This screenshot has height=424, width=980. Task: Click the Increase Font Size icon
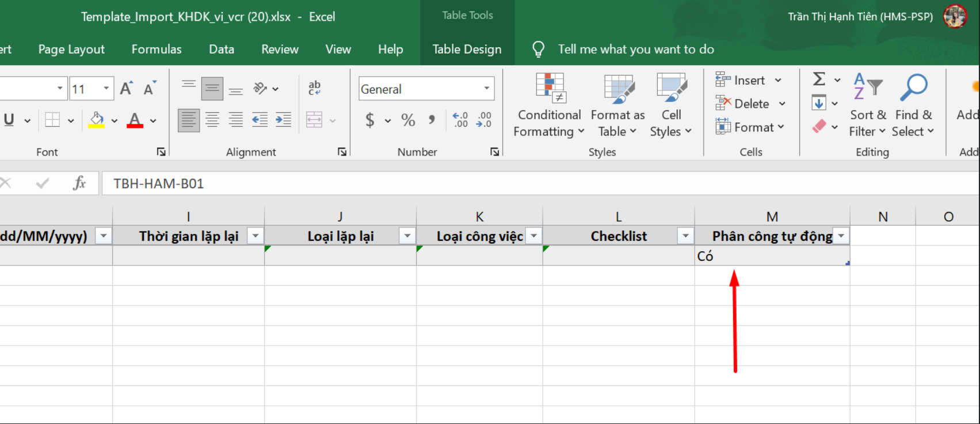(126, 89)
